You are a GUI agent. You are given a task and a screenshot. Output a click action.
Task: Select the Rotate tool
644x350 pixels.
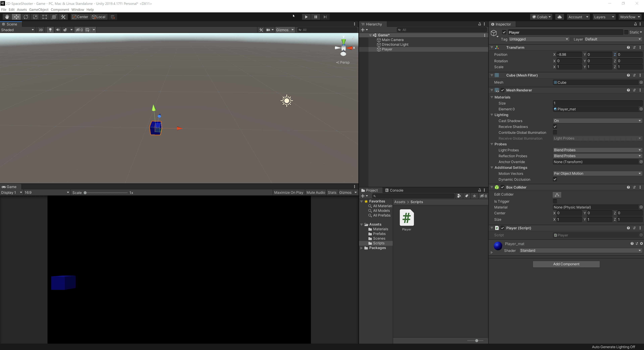tap(26, 17)
